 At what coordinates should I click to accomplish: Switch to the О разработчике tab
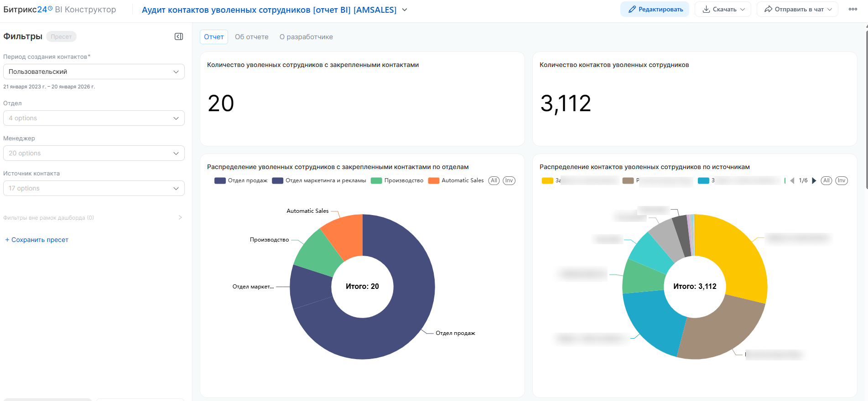coord(306,37)
